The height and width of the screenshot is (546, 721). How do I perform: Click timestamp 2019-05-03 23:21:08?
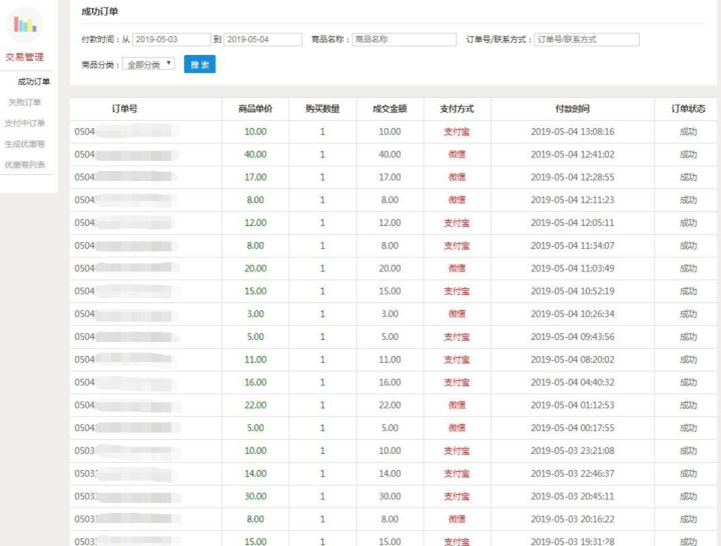[572, 451]
